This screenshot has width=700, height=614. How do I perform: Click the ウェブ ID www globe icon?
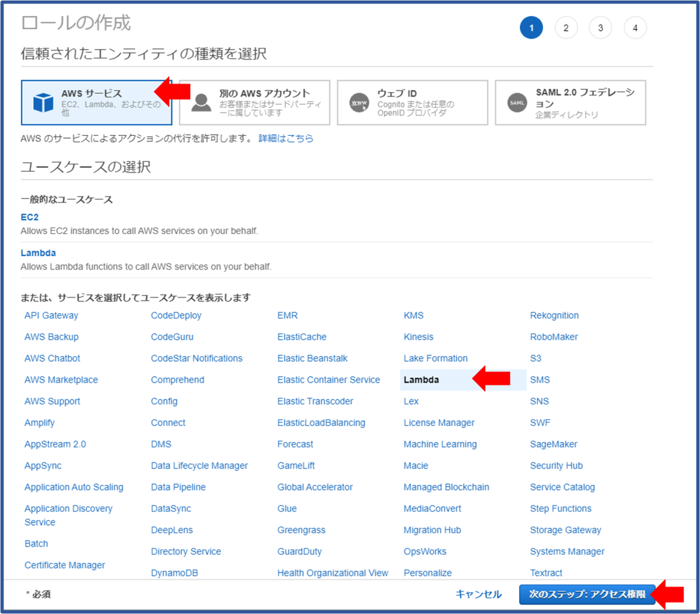tap(359, 103)
